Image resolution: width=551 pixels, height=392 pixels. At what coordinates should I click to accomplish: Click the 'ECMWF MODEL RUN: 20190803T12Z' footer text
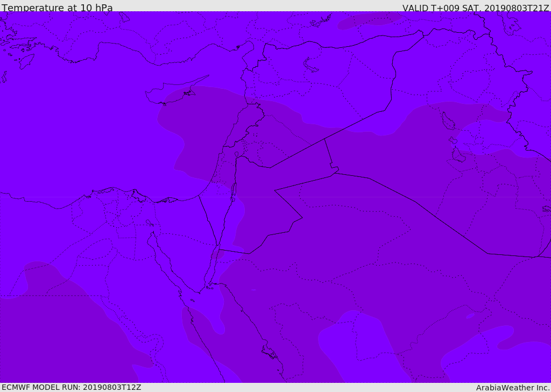pos(72,387)
